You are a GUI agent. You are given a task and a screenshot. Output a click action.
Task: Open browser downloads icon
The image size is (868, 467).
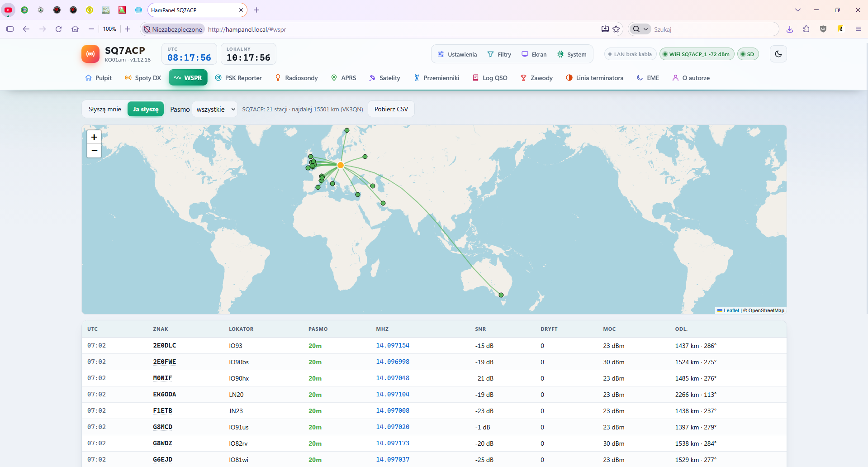coord(790,29)
